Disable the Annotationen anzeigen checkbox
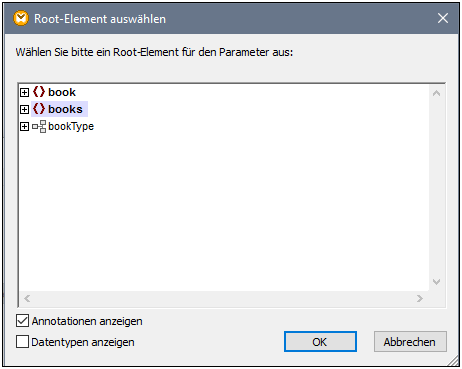 pos(22,321)
